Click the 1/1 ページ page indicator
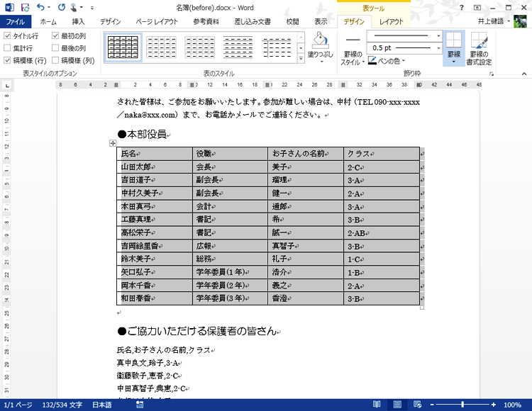This screenshot has height=411, width=532. 18,405
